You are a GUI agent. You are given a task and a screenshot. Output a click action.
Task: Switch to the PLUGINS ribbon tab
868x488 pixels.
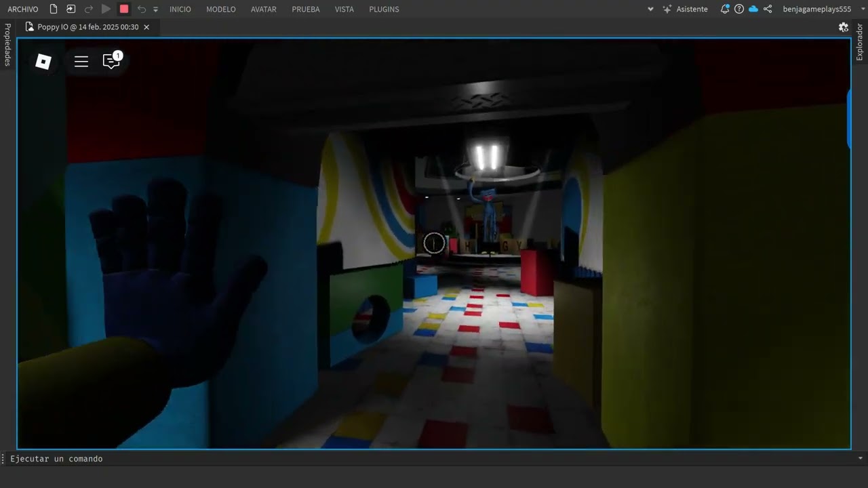tap(384, 9)
